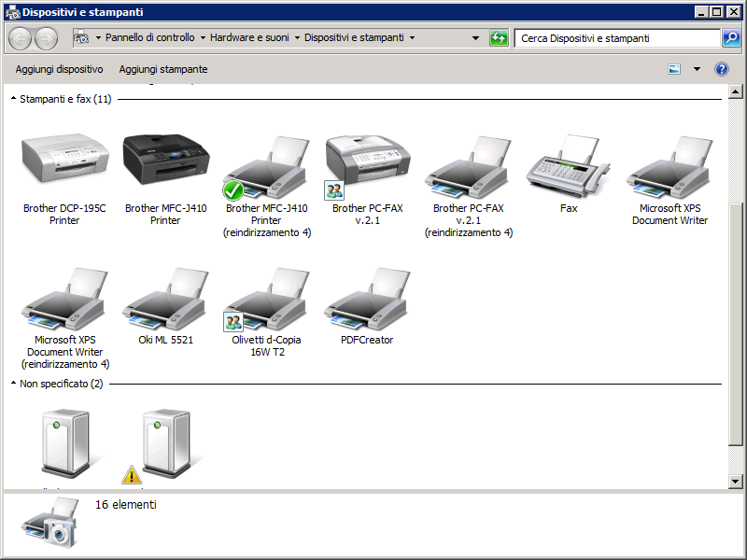Select the PDFCreator printer icon
The width and height of the screenshot is (747, 560).
pyautogui.click(x=367, y=299)
